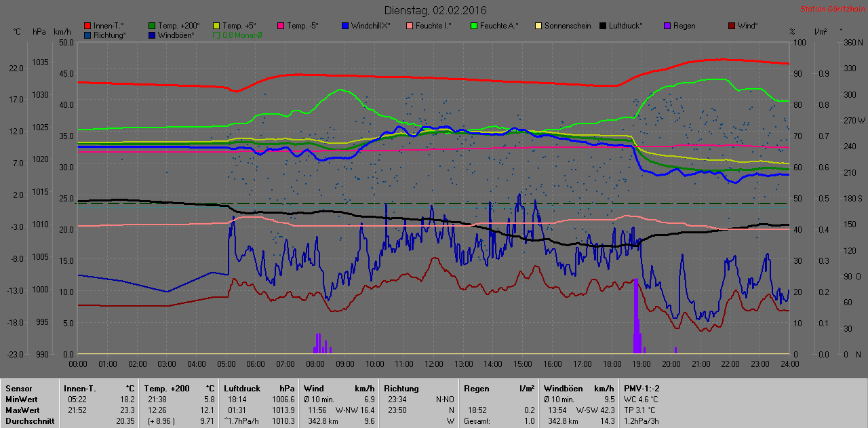Click the yellow-green Temp. +5 legend swatch
Viewport: 868px width, 428px height.
coord(216,26)
